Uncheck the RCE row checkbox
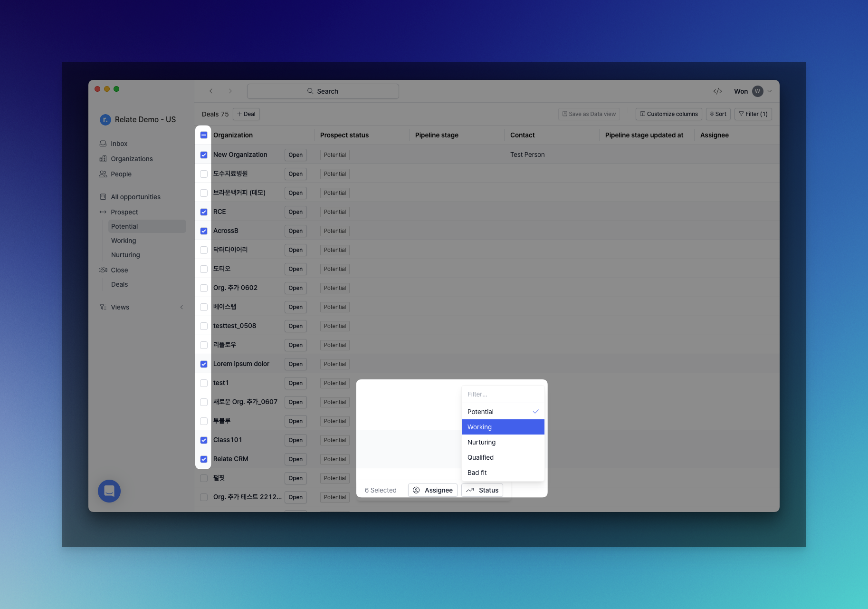The image size is (868, 609). point(204,212)
